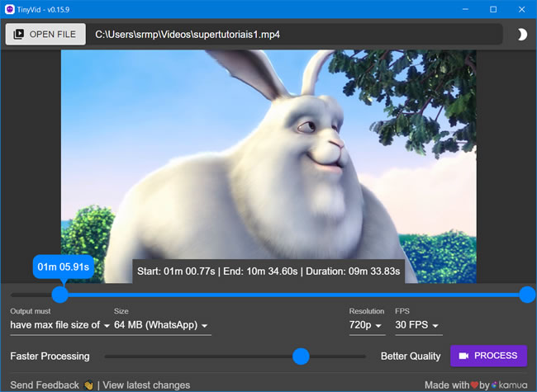Click the film icon on OPEN FILE
This screenshot has width=537, height=392.
19,34
